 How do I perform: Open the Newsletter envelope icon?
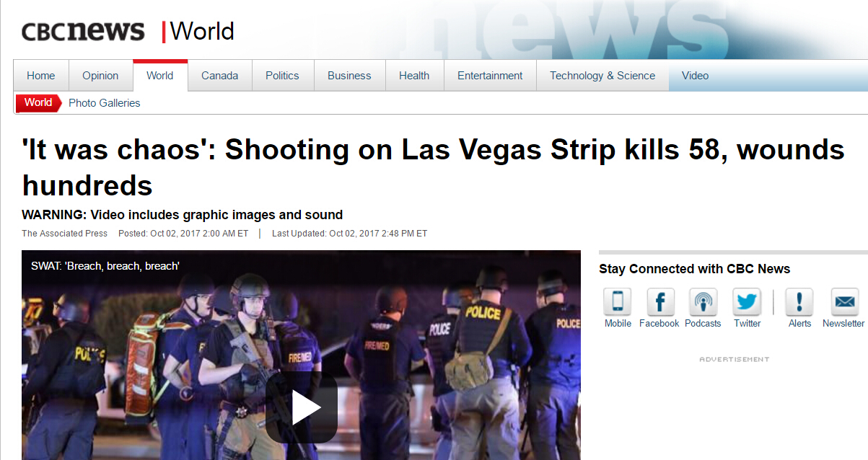[x=844, y=301]
